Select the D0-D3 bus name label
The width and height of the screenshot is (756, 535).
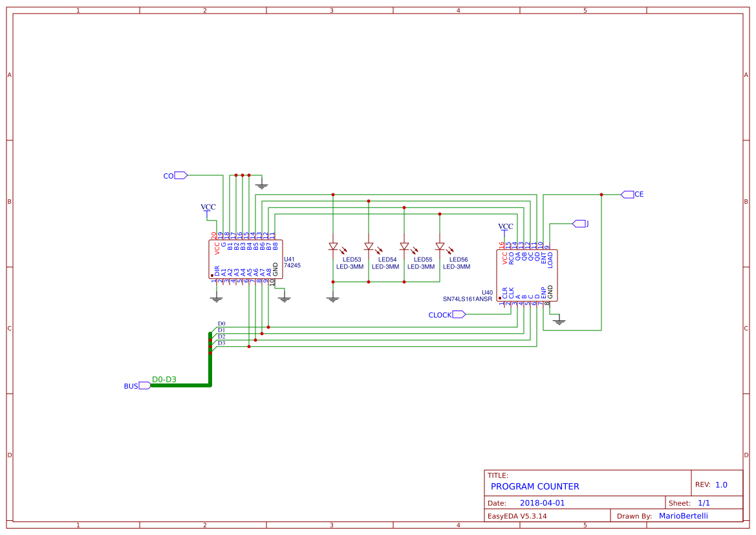[x=164, y=378]
